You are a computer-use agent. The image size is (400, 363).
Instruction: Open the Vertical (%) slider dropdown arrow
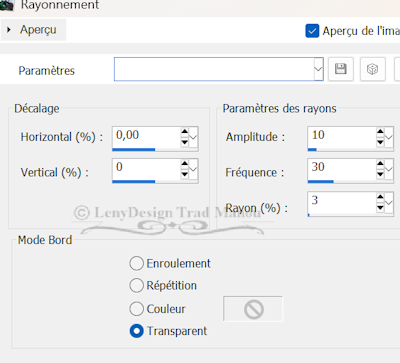193,169
